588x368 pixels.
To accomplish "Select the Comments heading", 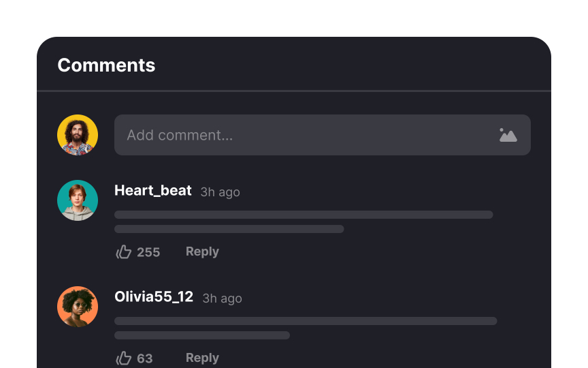I will pyautogui.click(x=106, y=65).
